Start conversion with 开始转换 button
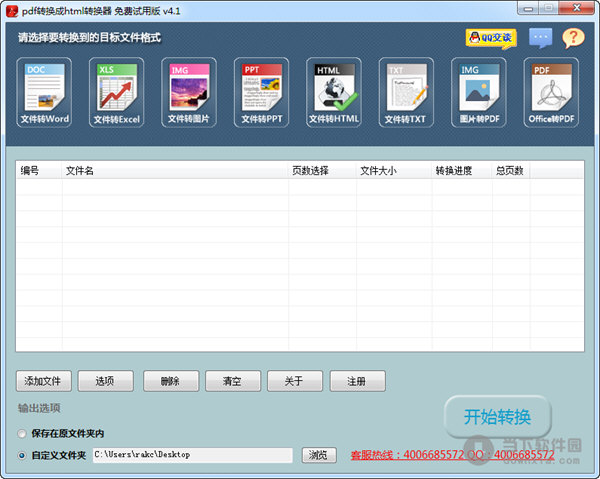The width and height of the screenshot is (600, 479). (x=497, y=417)
